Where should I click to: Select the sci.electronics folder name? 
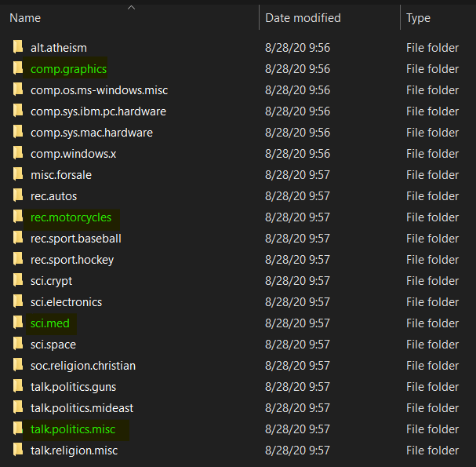click(66, 302)
